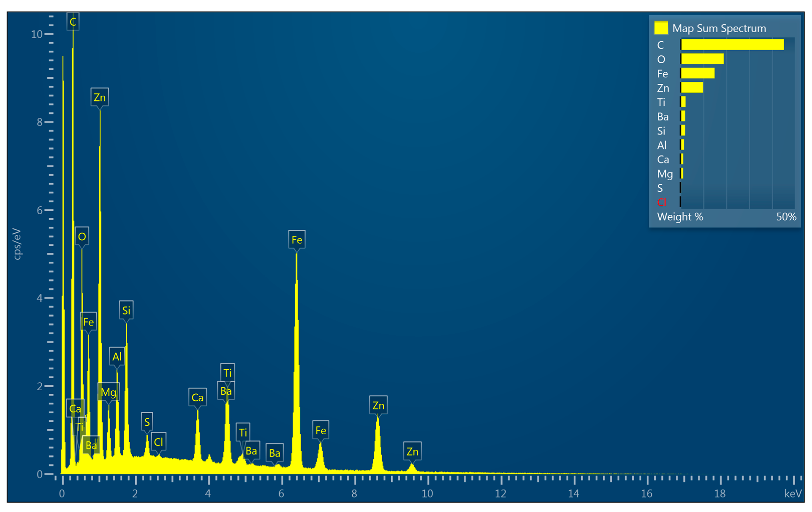
Task: Click the Fe label on tallest Fe peak
Action: tap(297, 240)
